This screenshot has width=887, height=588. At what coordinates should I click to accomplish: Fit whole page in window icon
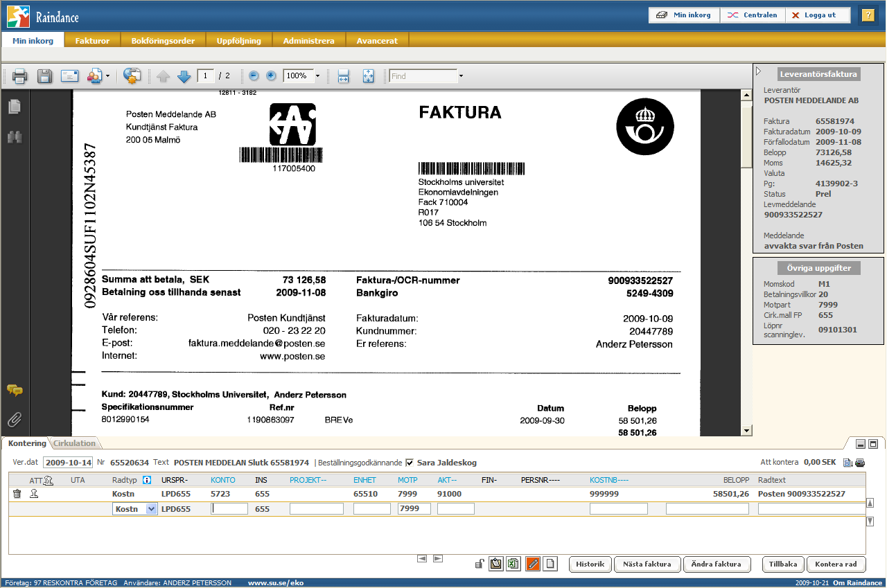tap(368, 76)
